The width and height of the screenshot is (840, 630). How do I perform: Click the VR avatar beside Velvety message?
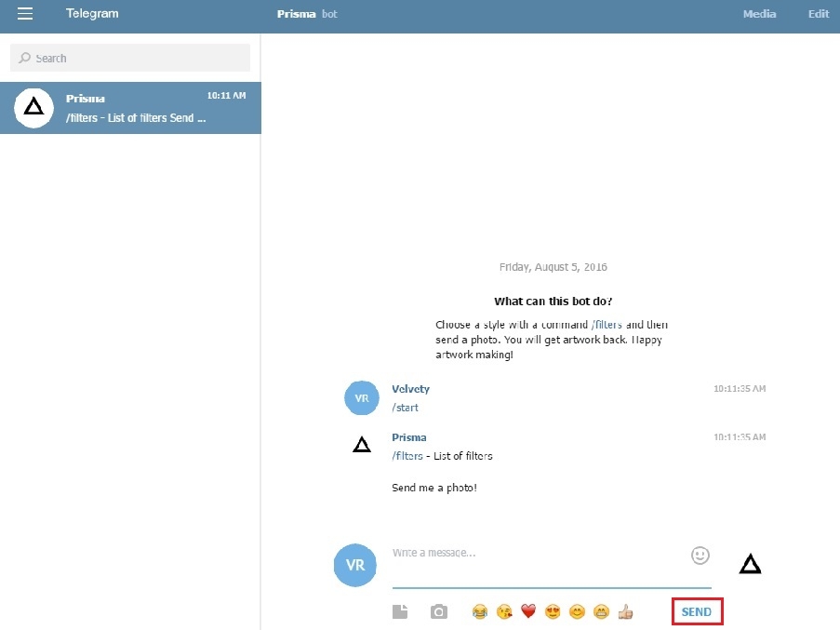point(362,398)
